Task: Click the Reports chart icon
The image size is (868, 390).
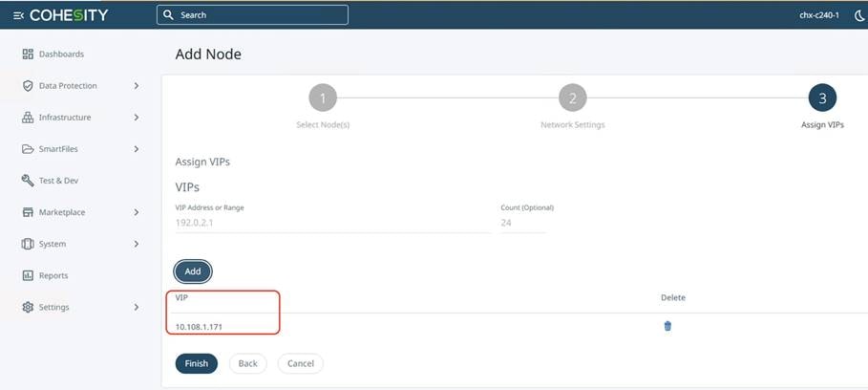Action: (28, 275)
